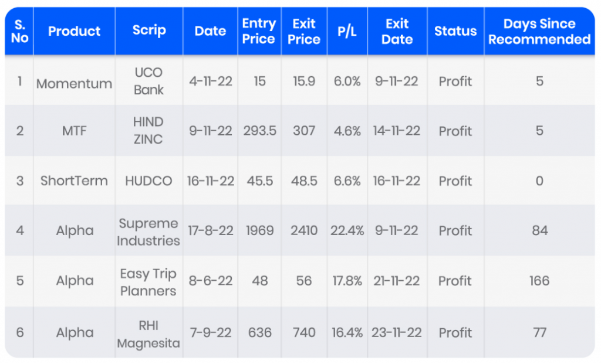Click the P/L column header

(347, 32)
